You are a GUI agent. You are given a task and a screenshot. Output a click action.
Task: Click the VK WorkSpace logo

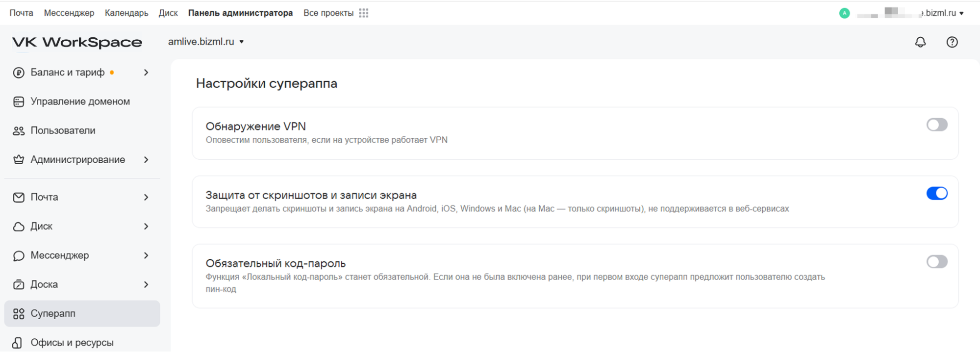[x=77, y=43]
